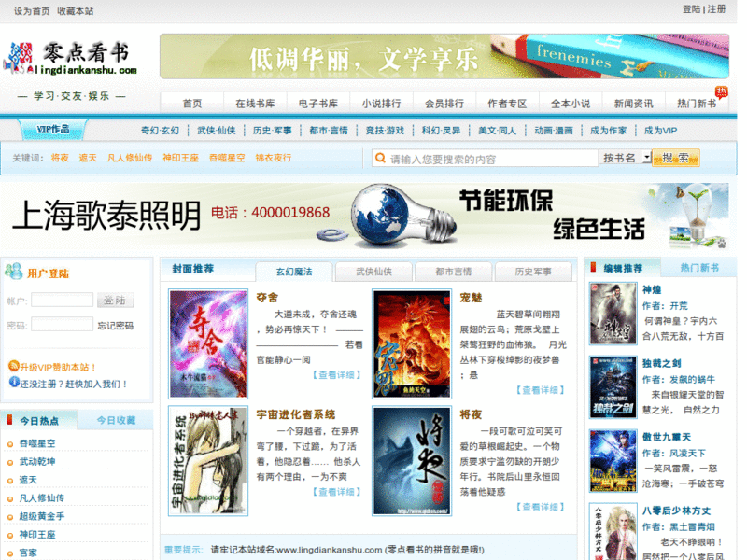Open the 奇幻·玄幻 category
The image size is (747, 560).
pos(160,131)
